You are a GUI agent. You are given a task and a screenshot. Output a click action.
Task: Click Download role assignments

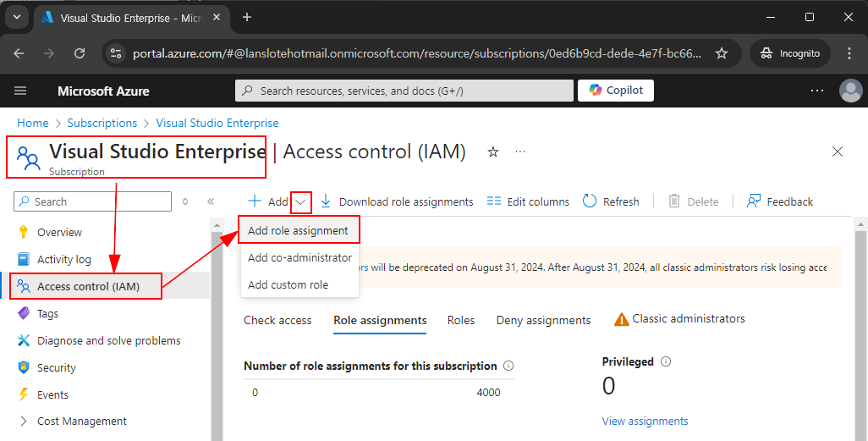click(x=397, y=201)
